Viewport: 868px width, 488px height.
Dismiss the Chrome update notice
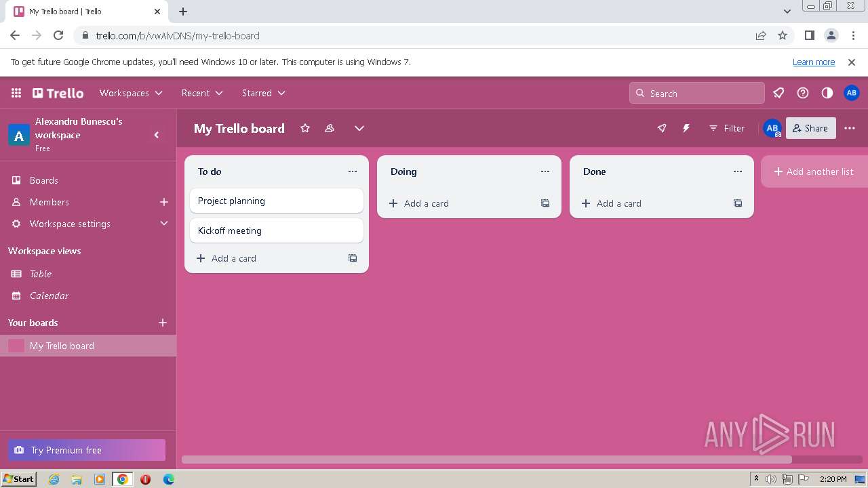tap(852, 62)
